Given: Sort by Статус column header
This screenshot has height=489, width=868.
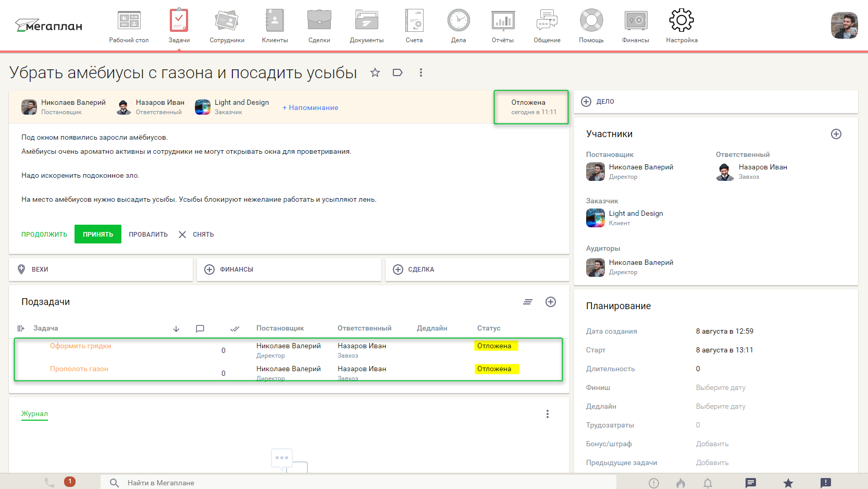Looking at the screenshot, I should [489, 328].
